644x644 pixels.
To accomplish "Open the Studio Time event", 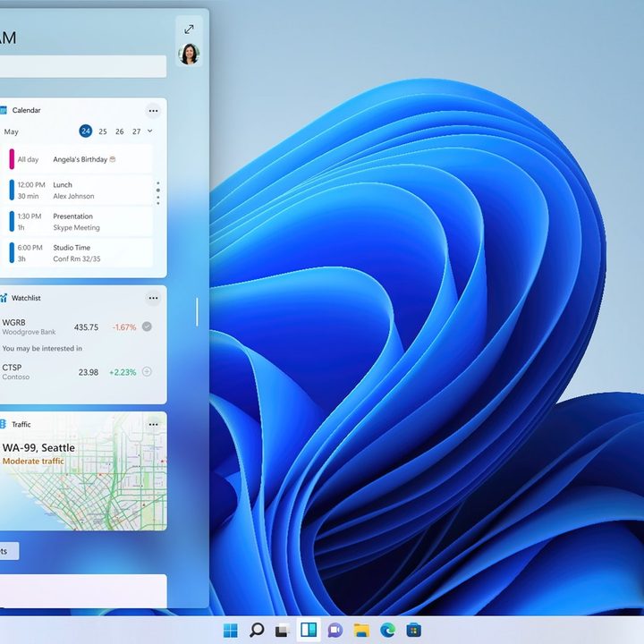I will coord(77,253).
